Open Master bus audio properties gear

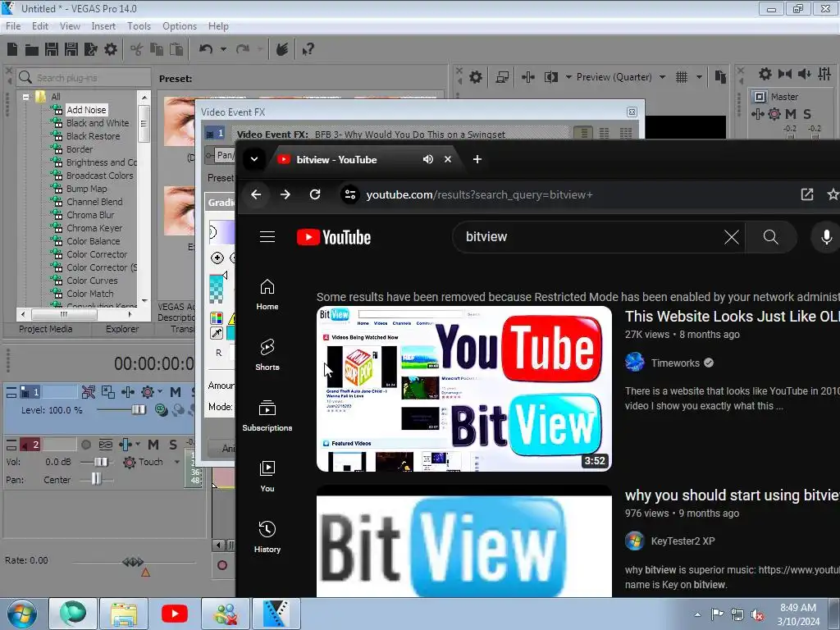pyautogui.click(x=765, y=74)
